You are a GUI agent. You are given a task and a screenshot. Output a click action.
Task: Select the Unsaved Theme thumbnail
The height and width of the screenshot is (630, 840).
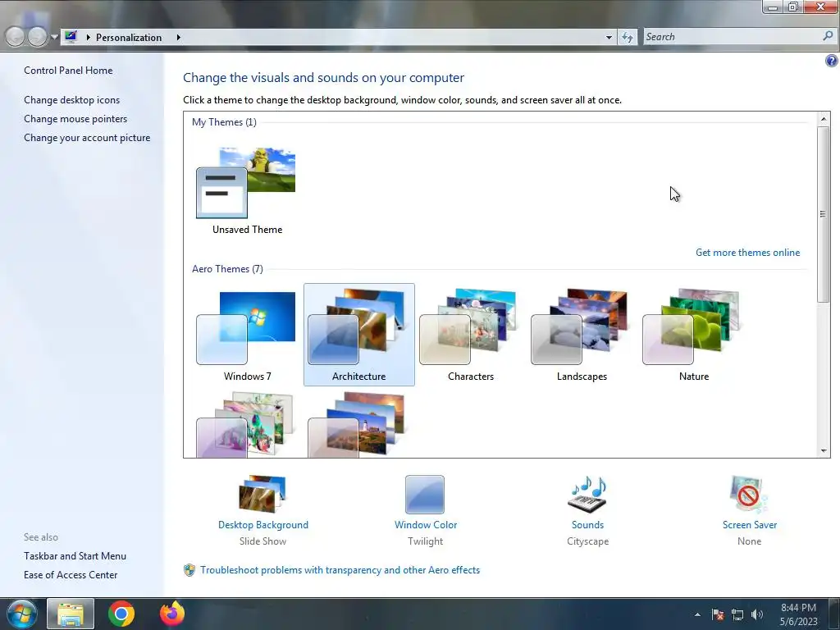point(246,183)
